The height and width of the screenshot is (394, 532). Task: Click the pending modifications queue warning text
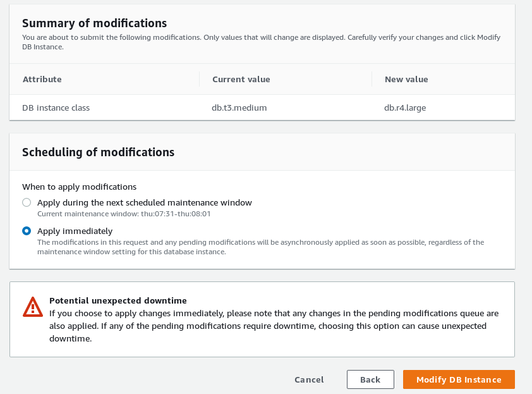pos(274,326)
